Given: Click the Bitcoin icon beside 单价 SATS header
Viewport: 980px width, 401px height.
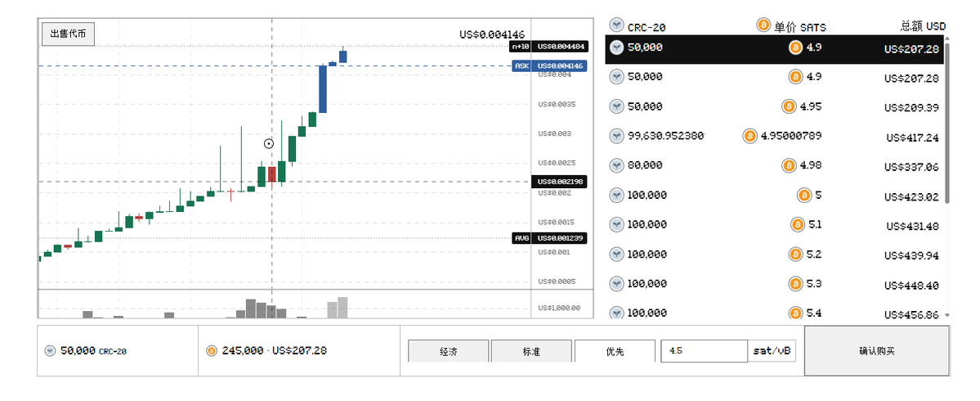Looking at the screenshot, I should click(x=763, y=25).
